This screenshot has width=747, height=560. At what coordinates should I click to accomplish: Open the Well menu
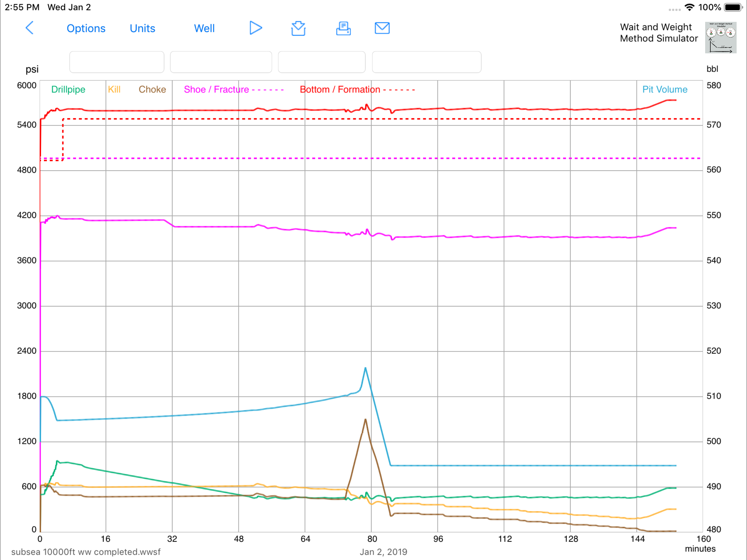coord(204,28)
